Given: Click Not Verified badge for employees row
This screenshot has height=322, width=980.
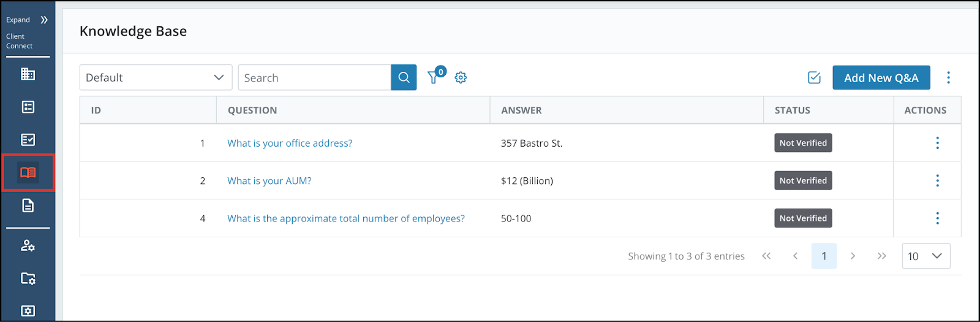Looking at the screenshot, I should click(x=803, y=218).
